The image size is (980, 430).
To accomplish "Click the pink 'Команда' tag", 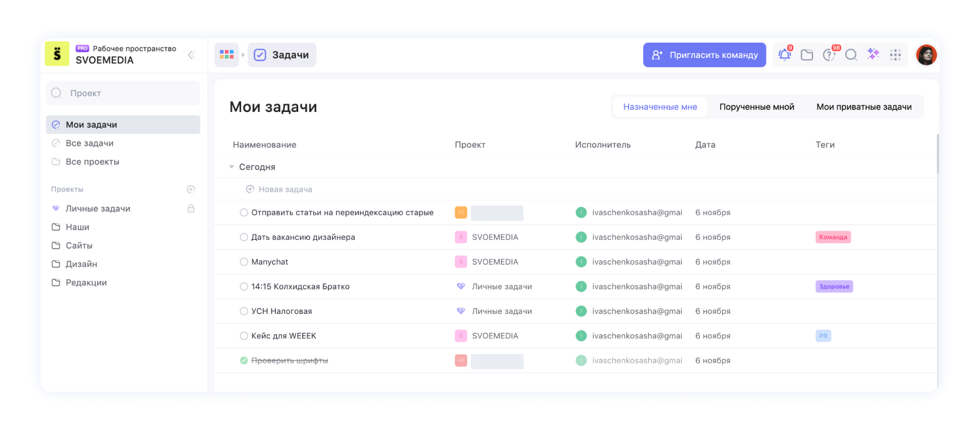I will pyautogui.click(x=832, y=237).
